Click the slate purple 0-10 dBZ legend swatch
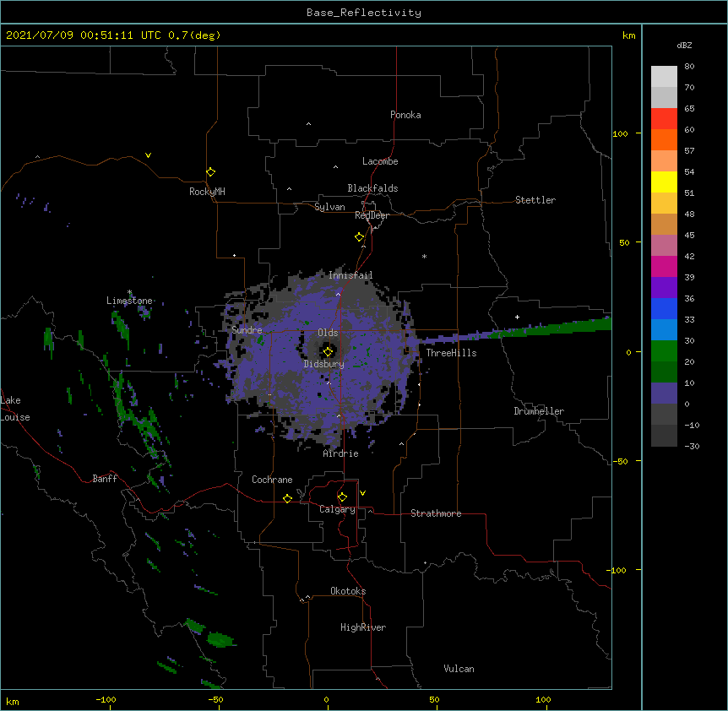 click(664, 393)
